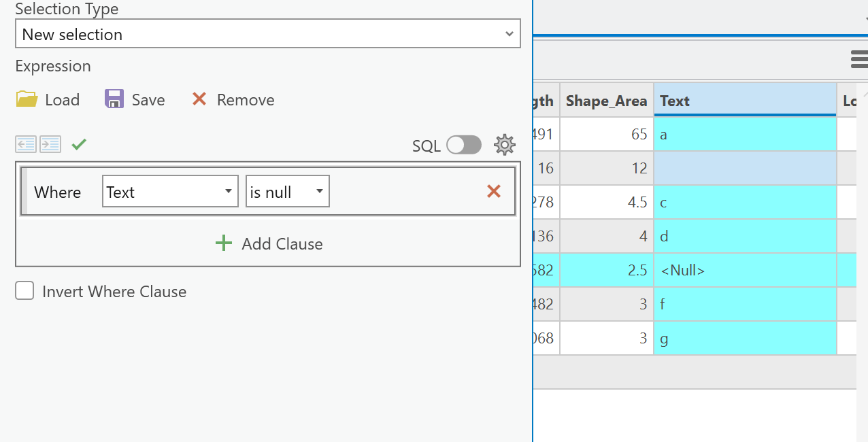Select the cell containing value 65
The height and width of the screenshot is (442, 868).
pyautogui.click(x=606, y=134)
